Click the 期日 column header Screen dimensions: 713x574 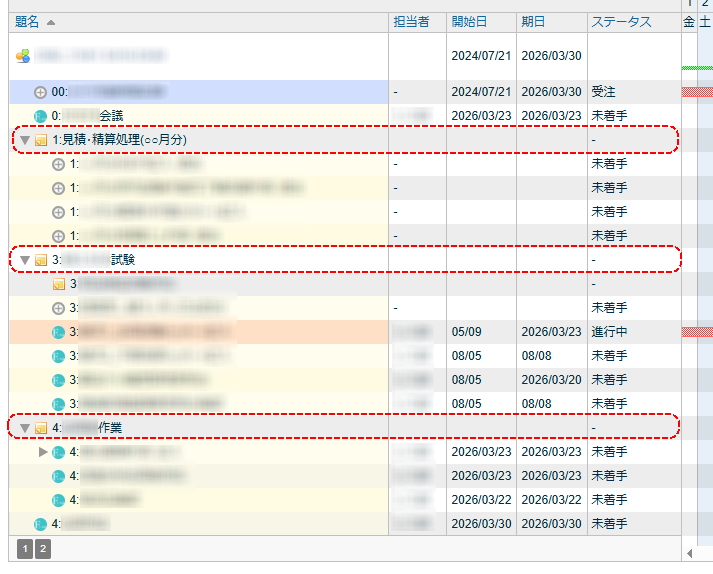533,21
